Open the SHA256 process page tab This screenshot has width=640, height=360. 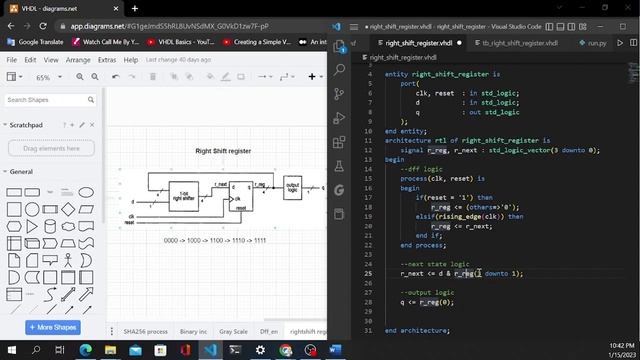click(x=145, y=331)
